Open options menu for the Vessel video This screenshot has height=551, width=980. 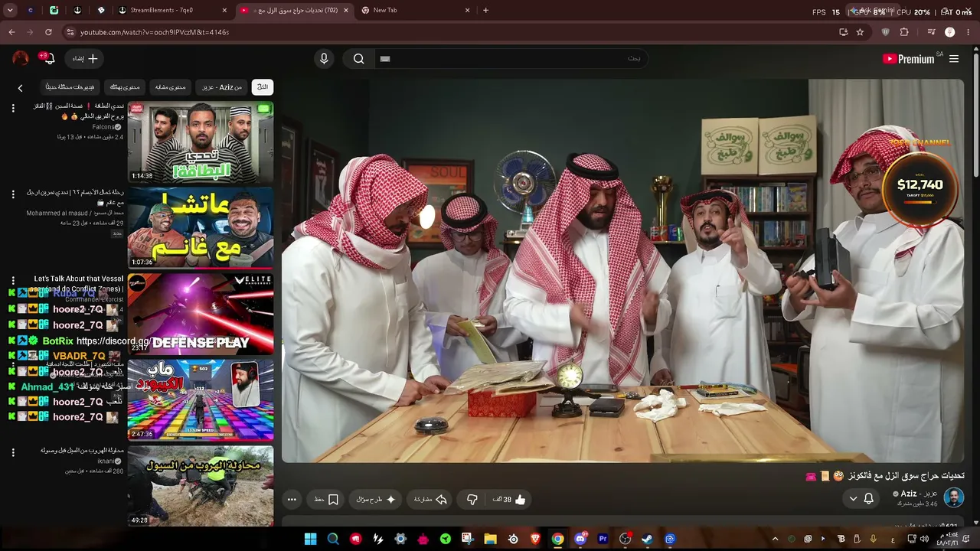pos(13,281)
